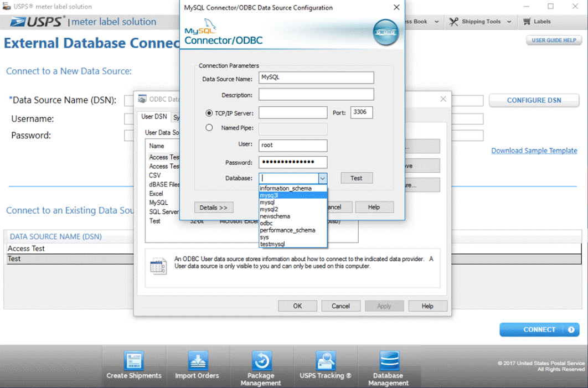Click the arrow icon on CONNECT button
This screenshot has height=388, width=588.
tap(571, 329)
